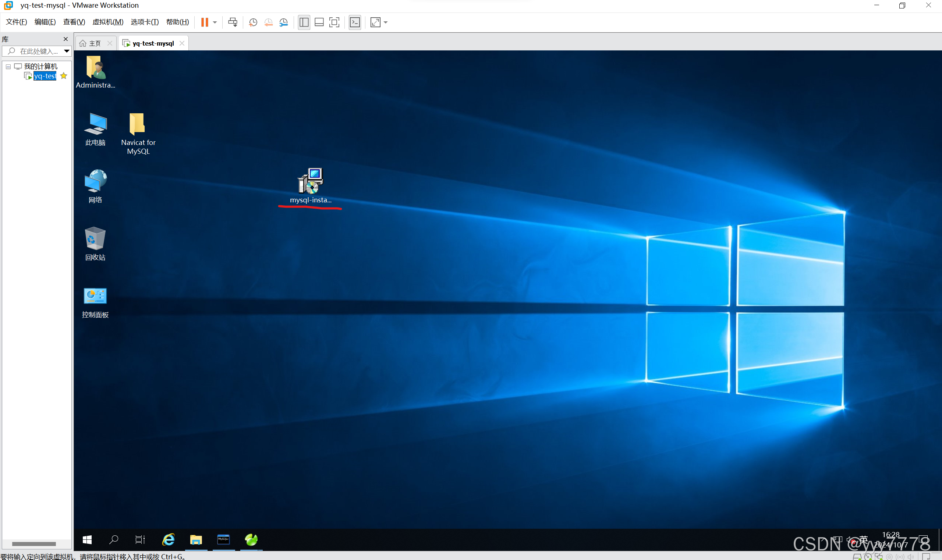The image size is (942, 560).
Task: Toggle the library sidebar panel icon
Action: (x=304, y=22)
